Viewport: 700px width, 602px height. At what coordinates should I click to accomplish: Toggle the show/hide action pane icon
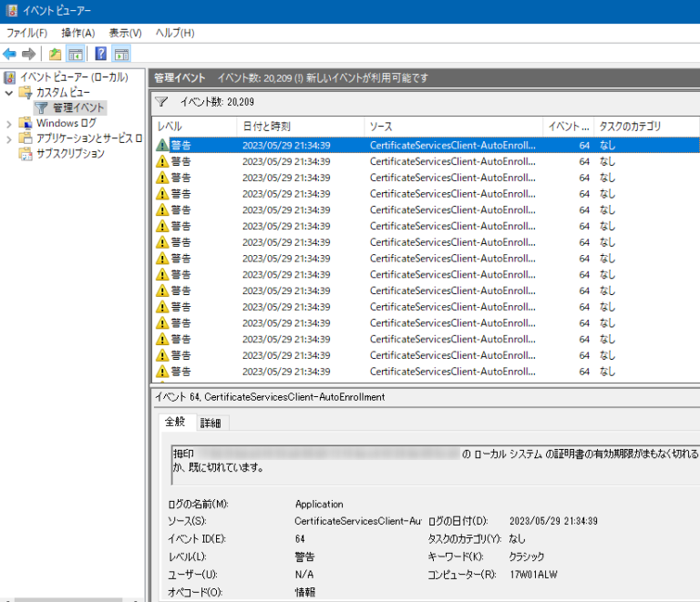coord(120,54)
